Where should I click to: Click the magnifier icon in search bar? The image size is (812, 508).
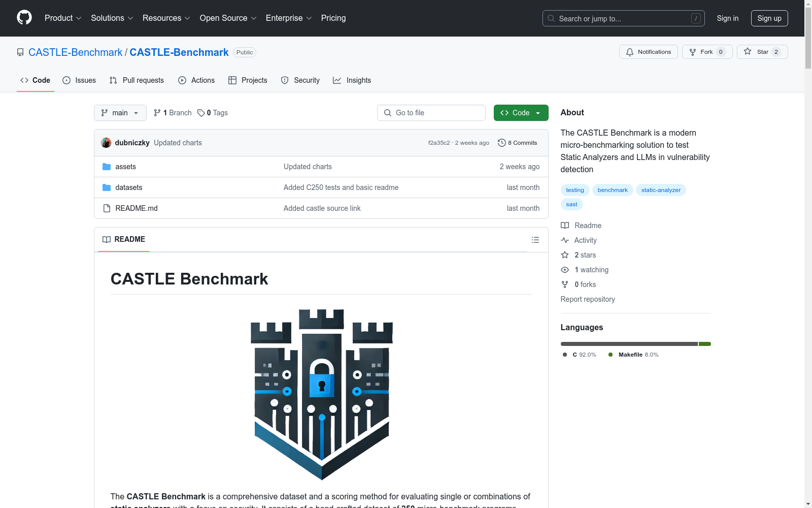tap(551, 18)
